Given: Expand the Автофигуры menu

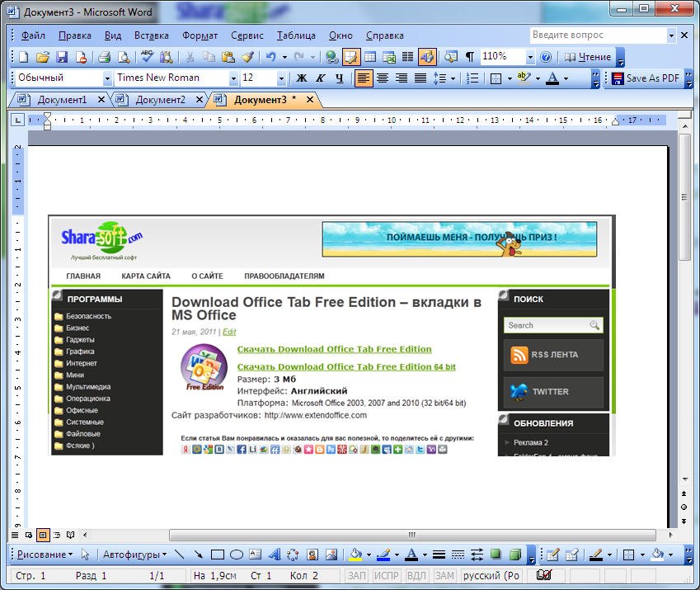Looking at the screenshot, I should point(135,555).
